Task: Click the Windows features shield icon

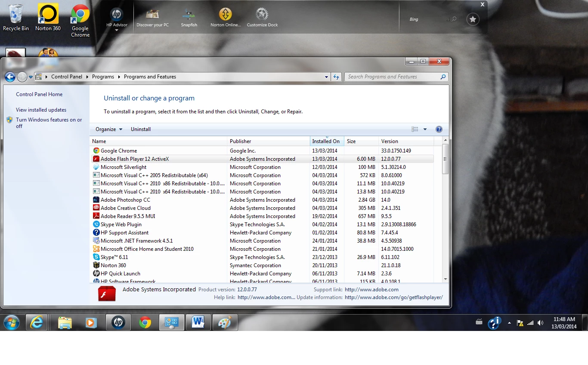Action: click(x=9, y=120)
